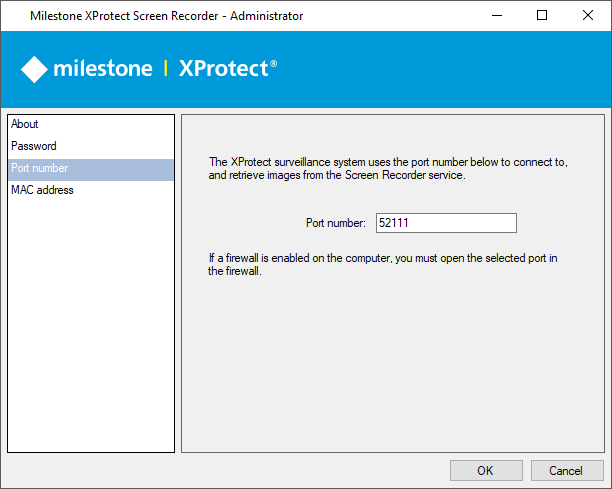Go to the MAC address settings
Viewport: 612px width, 489px height.
click(x=42, y=190)
